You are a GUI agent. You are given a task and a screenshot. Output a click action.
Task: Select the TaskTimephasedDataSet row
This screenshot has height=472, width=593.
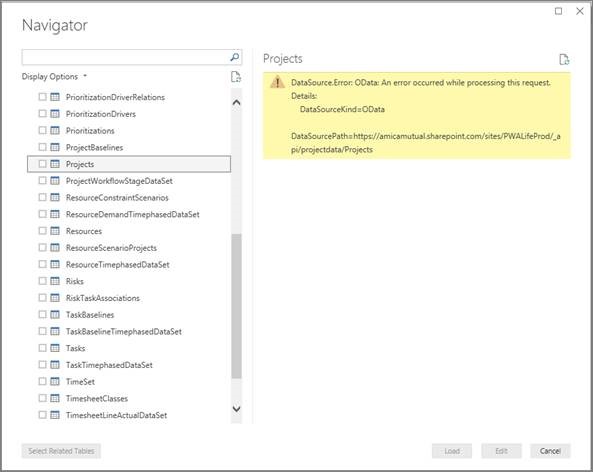click(x=129, y=365)
